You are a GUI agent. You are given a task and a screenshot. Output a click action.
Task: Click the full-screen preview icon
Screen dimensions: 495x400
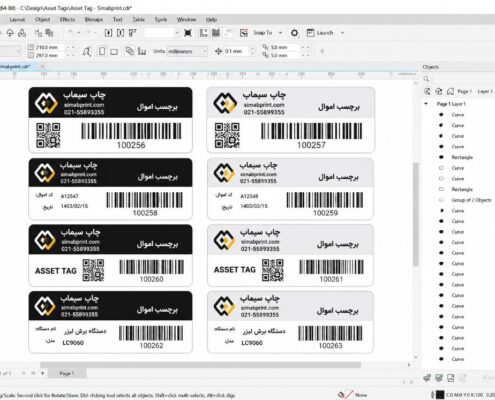coord(188,33)
